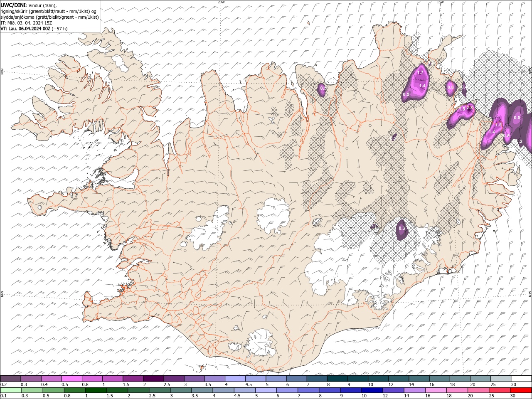
Task: Click the dark teal snow swatch between 8 and 9
Action: click(337, 379)
